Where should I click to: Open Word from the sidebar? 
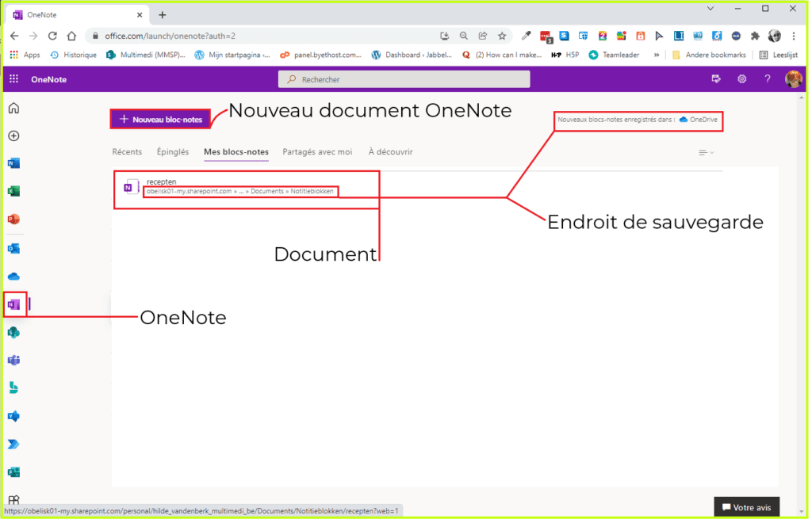(x=14, y=163)
